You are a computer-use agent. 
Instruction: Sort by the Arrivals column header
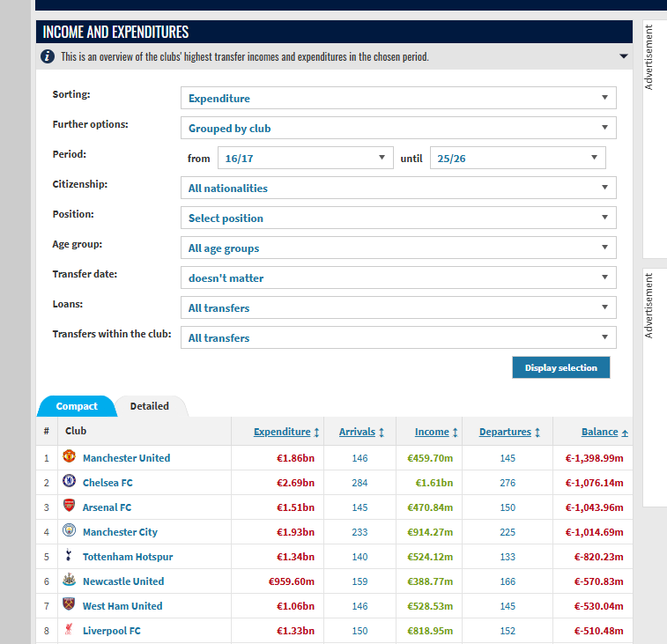(357, 432)
